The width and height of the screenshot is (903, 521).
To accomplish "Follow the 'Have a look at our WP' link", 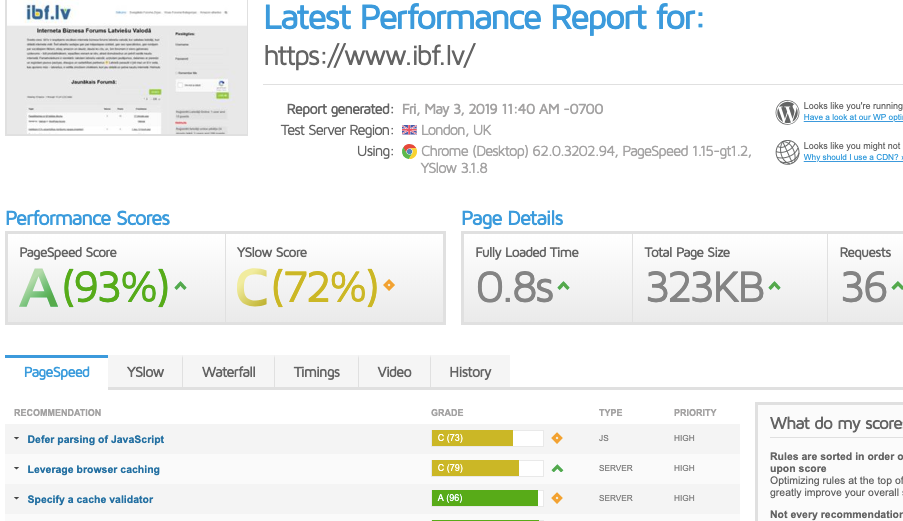I will [852, 118].
